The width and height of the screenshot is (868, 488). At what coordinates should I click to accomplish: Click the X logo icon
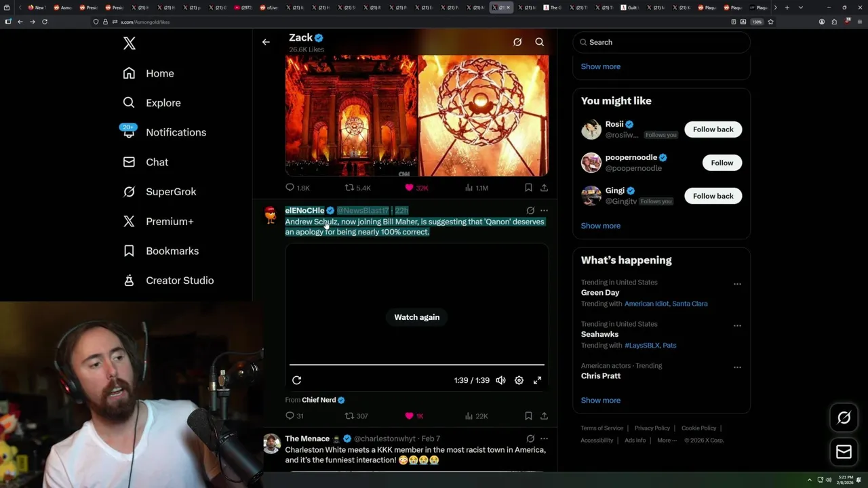coord(130,44)
